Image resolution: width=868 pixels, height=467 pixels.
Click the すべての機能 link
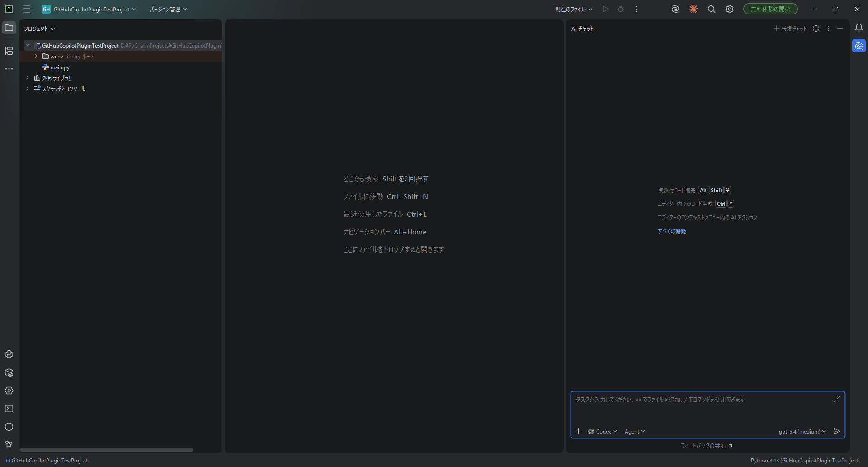point(672,231)
